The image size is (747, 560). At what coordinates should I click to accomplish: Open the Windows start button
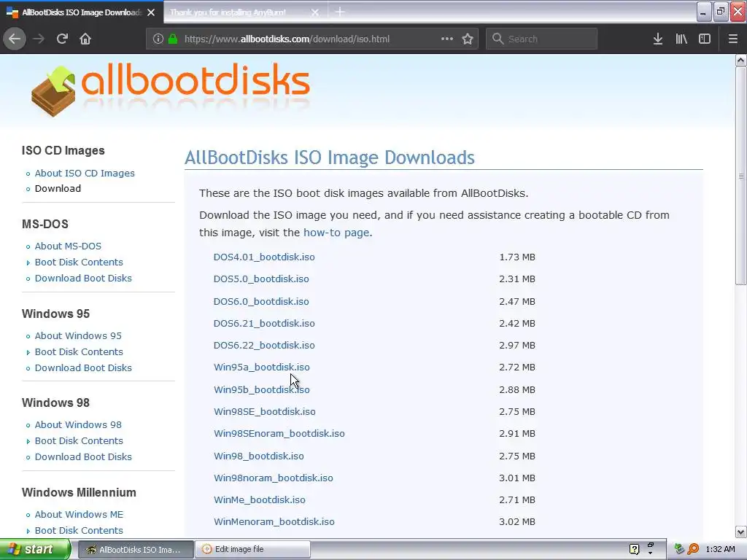tap(35, 549)
